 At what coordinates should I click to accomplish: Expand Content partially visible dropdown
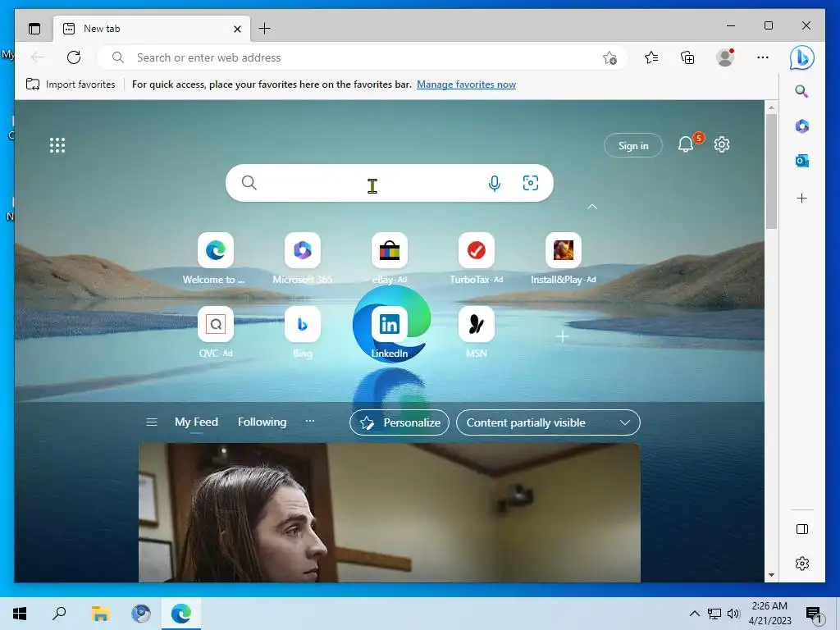[548, 422]
